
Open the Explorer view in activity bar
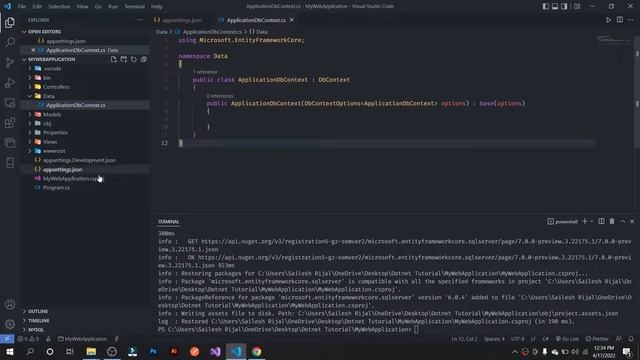10,22
